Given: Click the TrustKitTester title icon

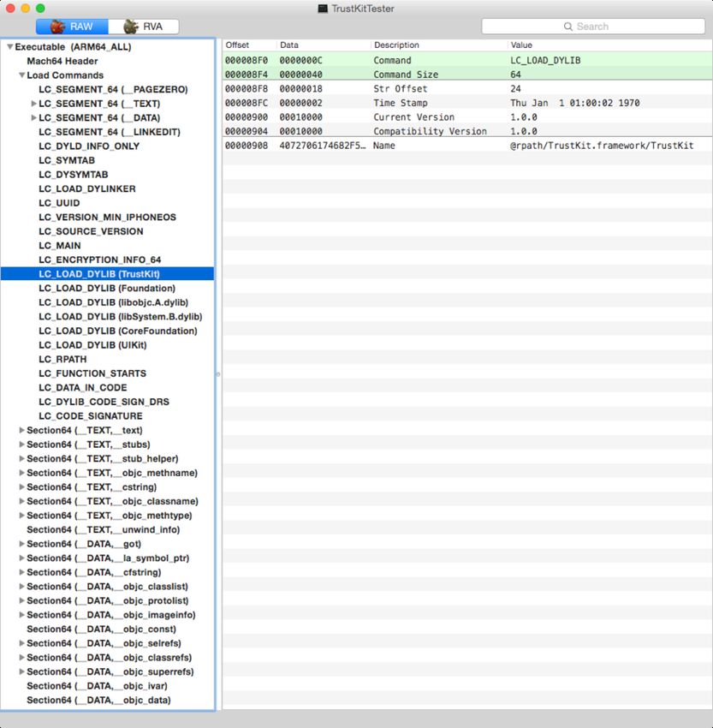Looking at the screenshot, I should [323, 9].
